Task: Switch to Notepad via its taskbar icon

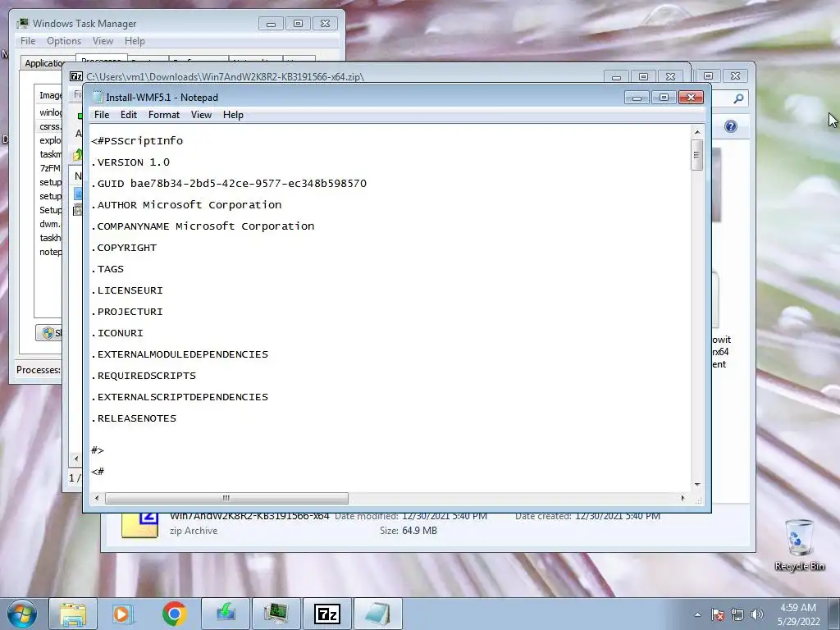Action: [377, 614]
